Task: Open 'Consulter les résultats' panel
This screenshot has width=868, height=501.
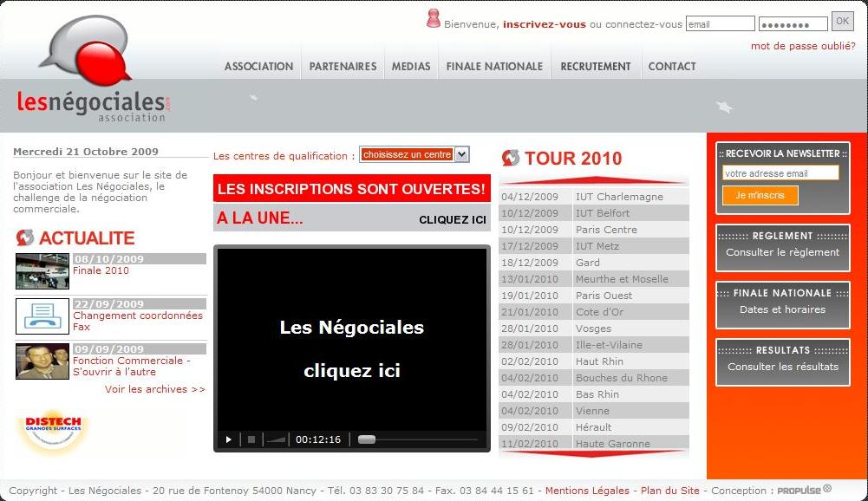Action: (783, 362)
